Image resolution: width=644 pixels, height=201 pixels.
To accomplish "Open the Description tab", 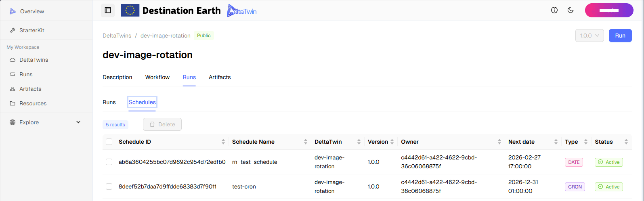I will click(117, 77).
